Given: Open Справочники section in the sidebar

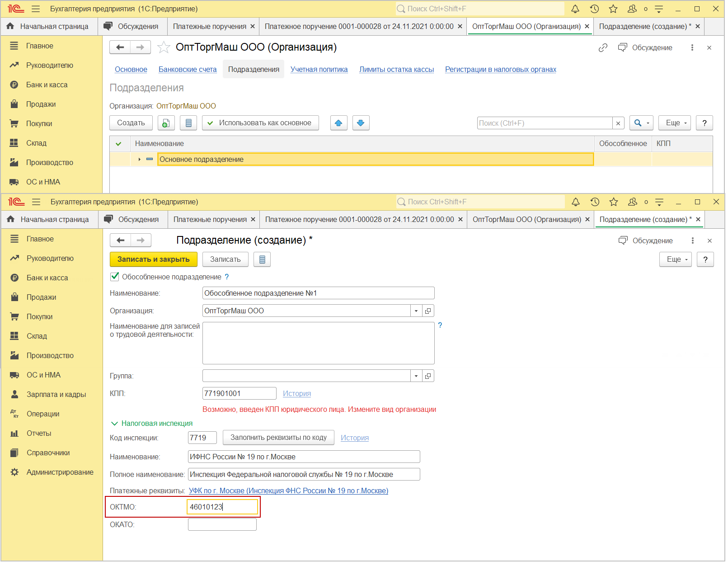Looking at the screenshot, I should click(x=48, y=453).
